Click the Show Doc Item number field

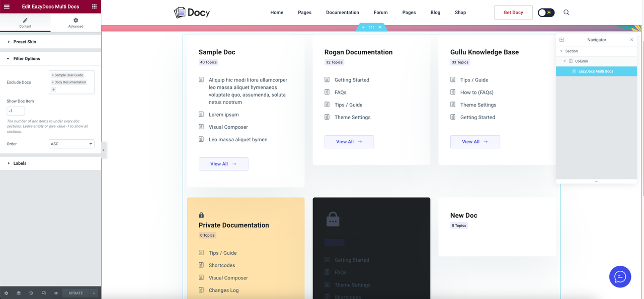[x=16, y=111]
